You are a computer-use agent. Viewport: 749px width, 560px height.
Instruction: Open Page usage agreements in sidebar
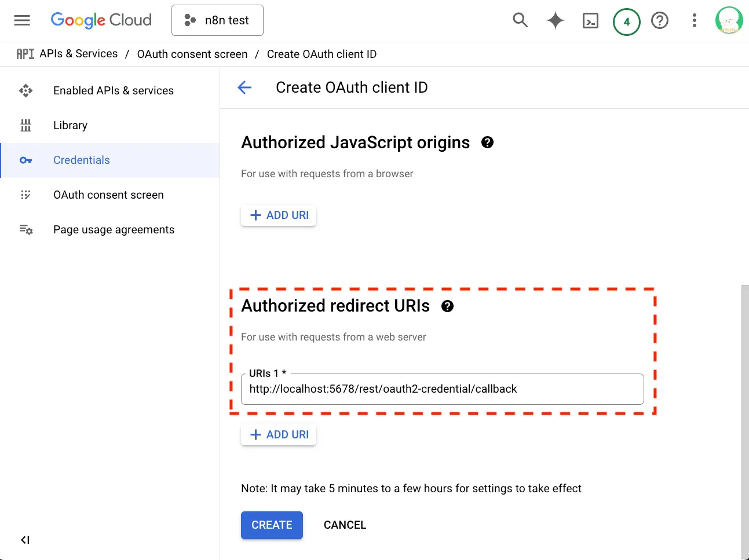pos(110,229)
